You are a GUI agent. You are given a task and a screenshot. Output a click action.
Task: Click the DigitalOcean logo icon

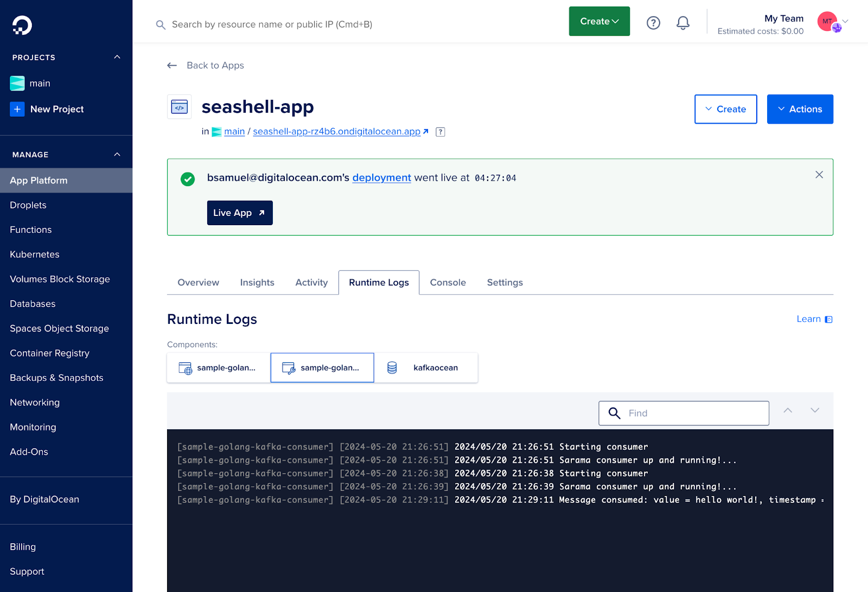(x=22, y=25)
